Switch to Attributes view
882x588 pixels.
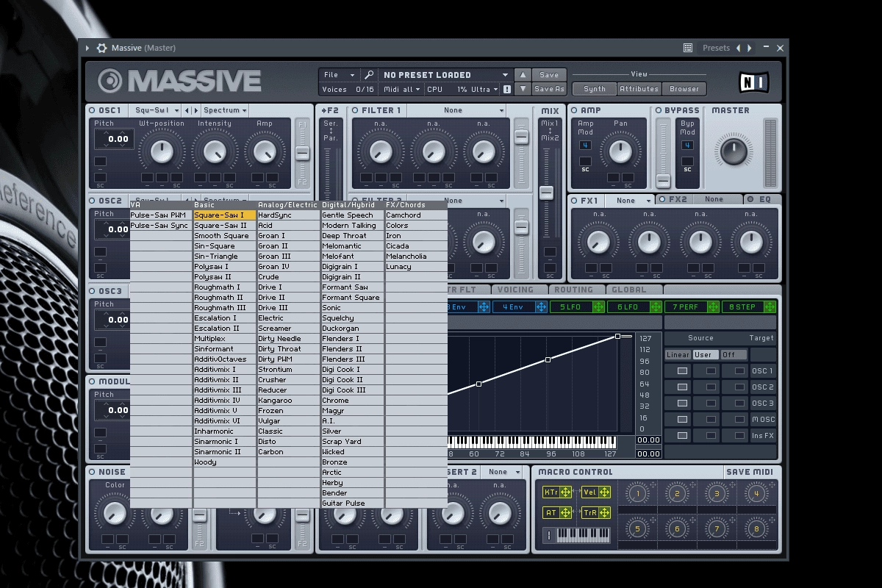pyautogui.click(x=639, y=89)
